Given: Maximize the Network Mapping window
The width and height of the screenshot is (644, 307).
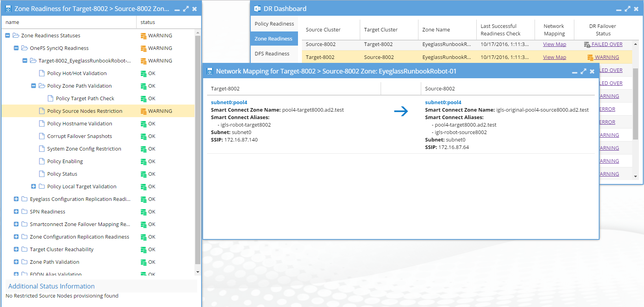Looking at the screenshot, I should click(583, 72).
